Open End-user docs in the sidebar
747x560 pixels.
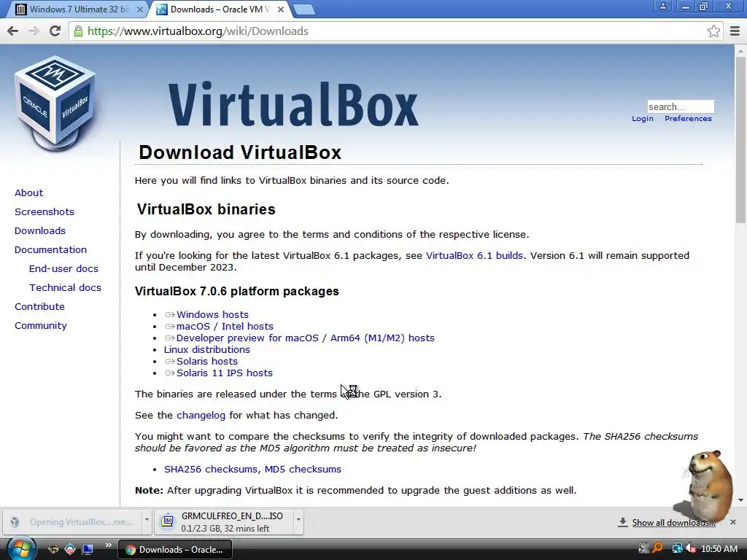coord(63,269)
